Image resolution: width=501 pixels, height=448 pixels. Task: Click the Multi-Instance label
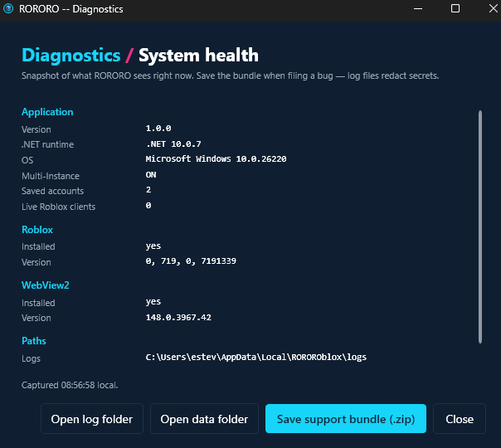click(x=51, y=176)
